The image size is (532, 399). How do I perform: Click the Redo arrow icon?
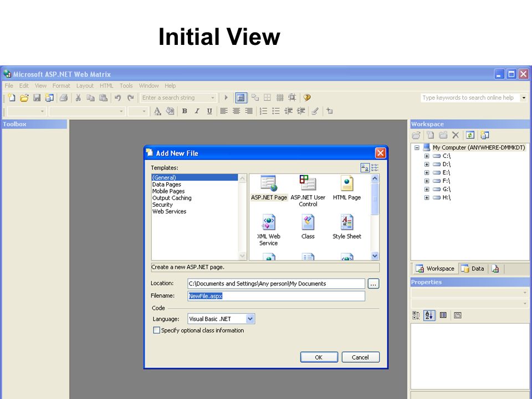point(131,98)
